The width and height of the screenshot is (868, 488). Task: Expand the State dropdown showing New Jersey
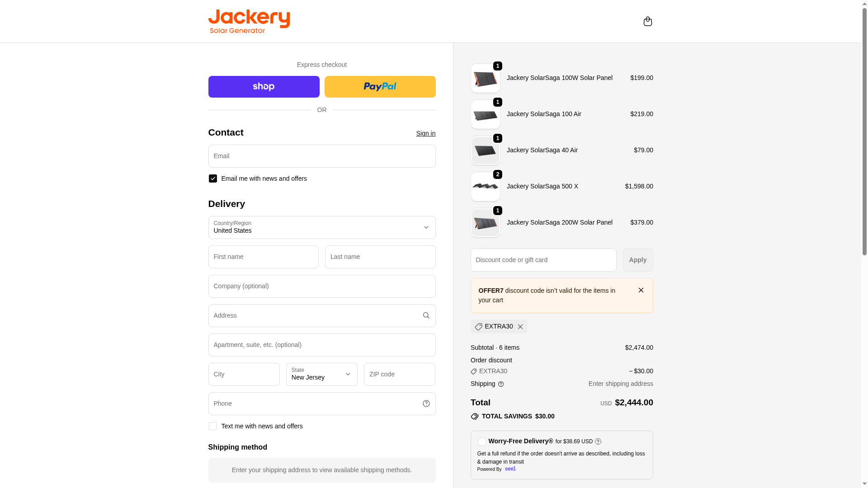(322, 374)
